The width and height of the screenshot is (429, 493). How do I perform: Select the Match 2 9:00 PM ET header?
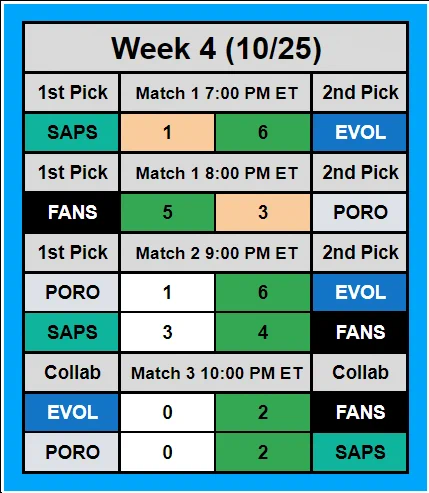coord(216,253)
